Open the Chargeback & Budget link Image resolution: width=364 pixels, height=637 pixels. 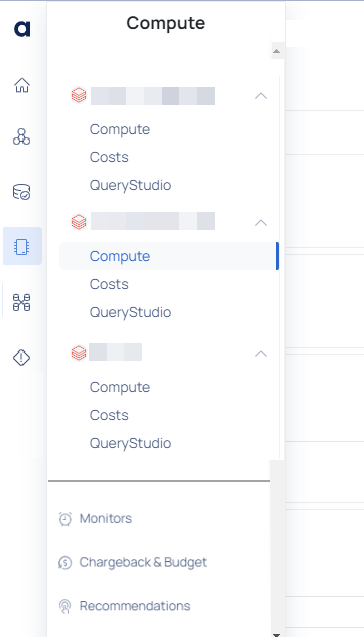click(143, 562)
